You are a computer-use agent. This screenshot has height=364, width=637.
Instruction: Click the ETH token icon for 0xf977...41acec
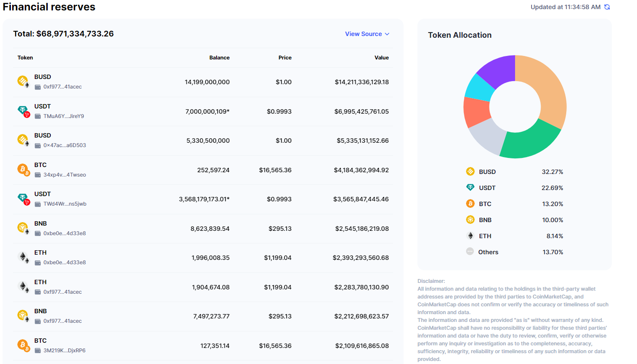23,286
